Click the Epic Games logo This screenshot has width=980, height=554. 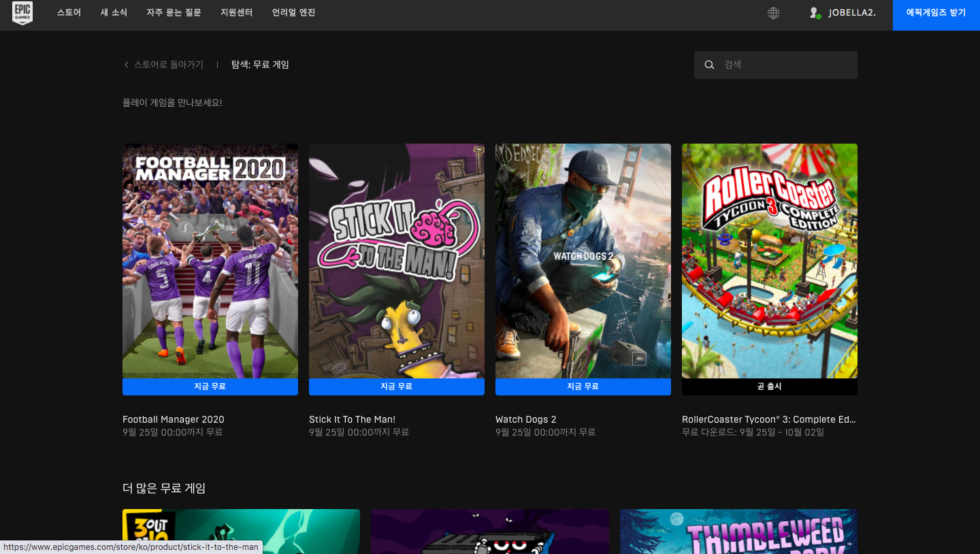[22, 13]
